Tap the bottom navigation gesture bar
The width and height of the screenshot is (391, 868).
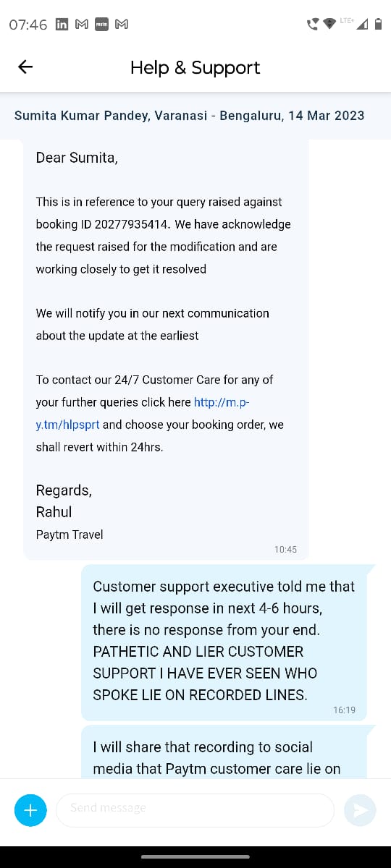[x=195, y=856]
